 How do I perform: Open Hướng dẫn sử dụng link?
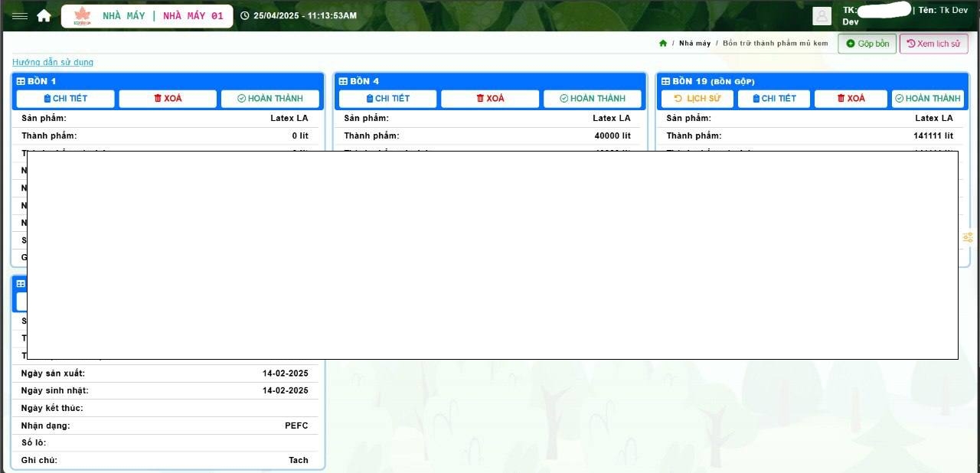(53, 62)
